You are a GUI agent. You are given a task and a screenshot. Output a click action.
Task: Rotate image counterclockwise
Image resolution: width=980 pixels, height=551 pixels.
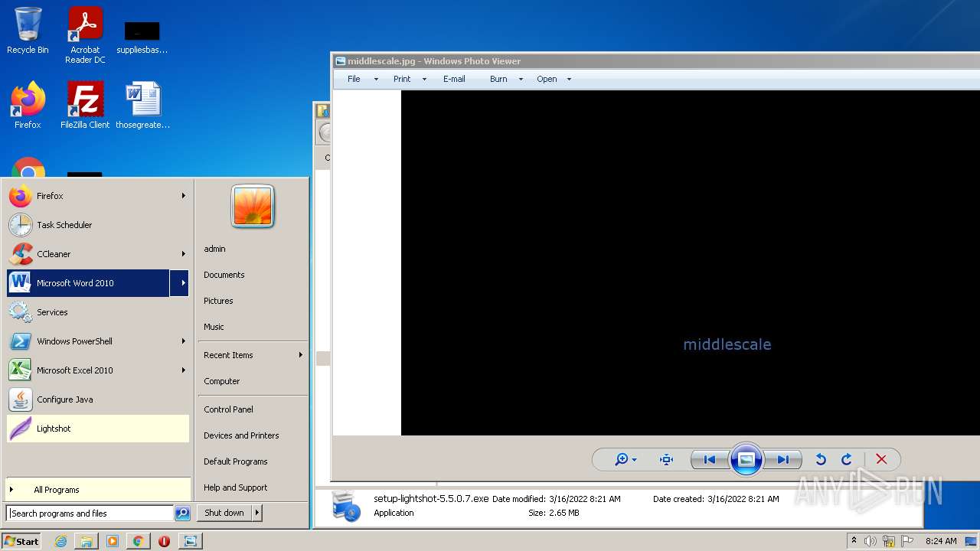coord(821,459)
